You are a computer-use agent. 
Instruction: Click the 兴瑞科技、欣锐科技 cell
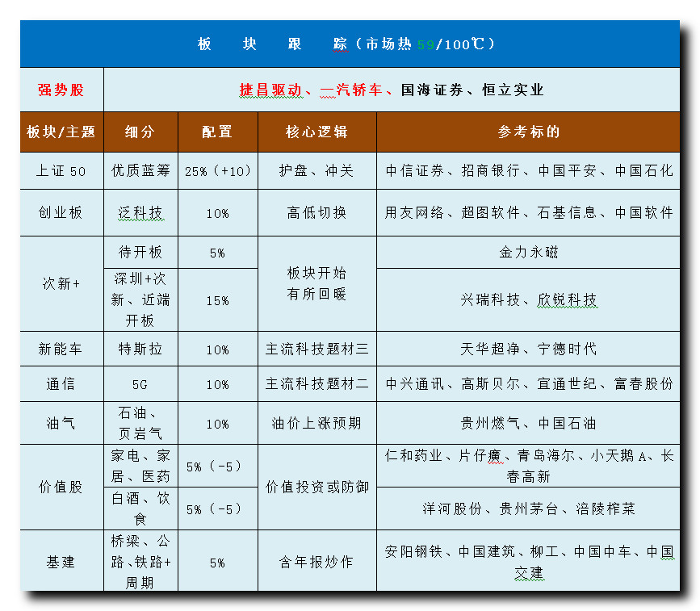coord(529,300)
